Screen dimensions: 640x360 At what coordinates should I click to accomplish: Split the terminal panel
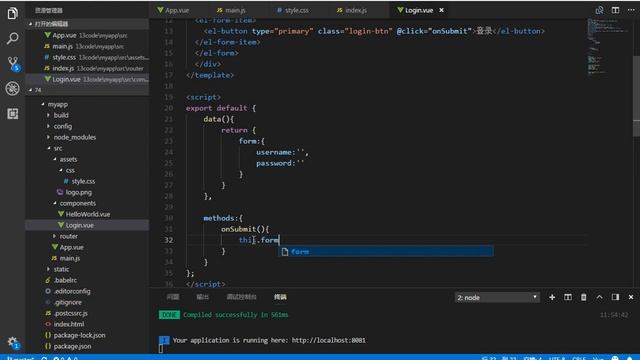[x=567, y=297]
